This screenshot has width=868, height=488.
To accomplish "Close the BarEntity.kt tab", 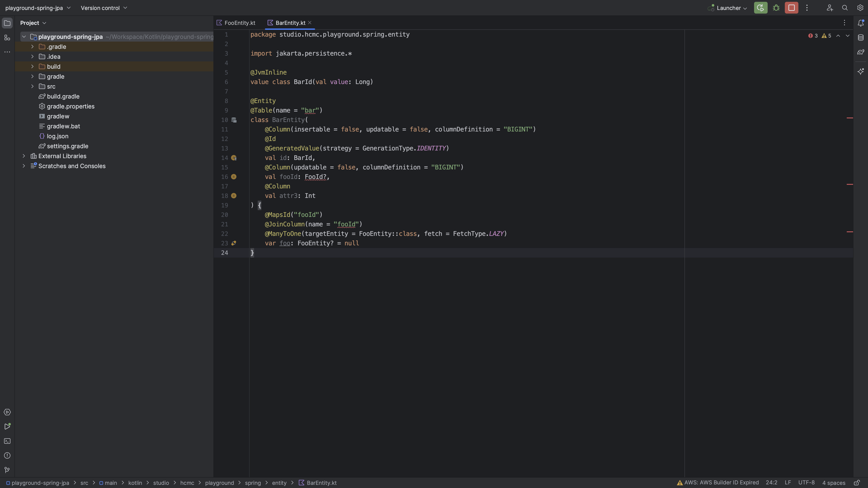I will coord(310,23).
